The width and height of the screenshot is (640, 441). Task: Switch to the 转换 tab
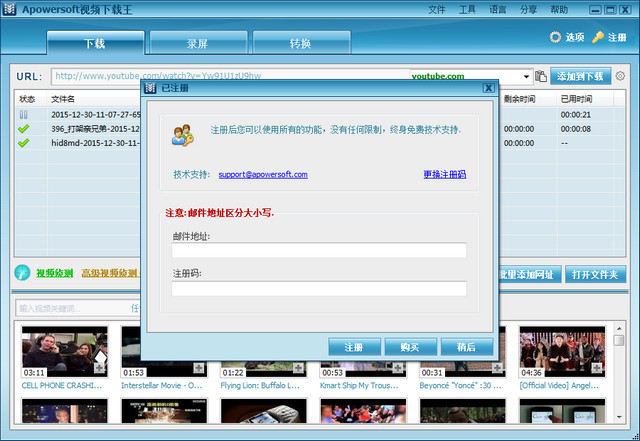(301, 43)
